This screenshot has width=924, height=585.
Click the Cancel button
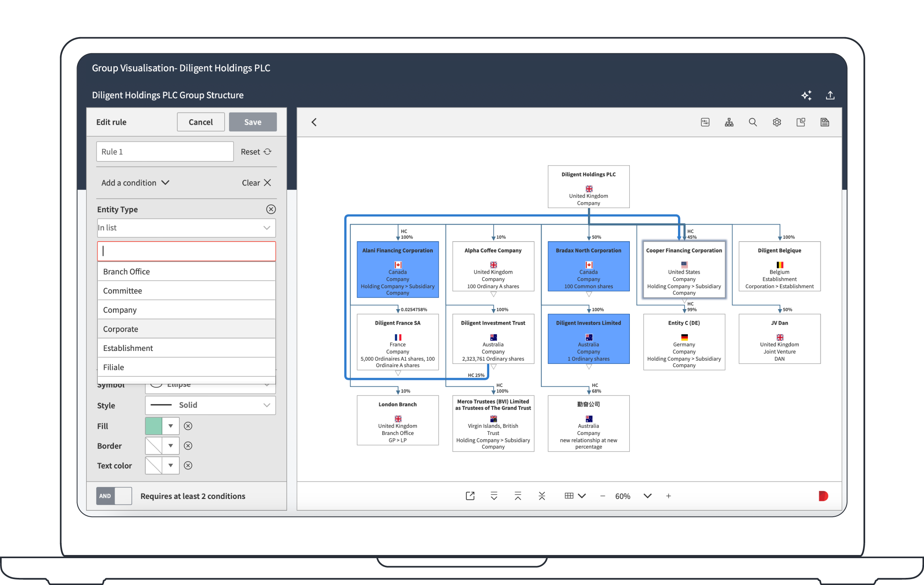(201, 122)
